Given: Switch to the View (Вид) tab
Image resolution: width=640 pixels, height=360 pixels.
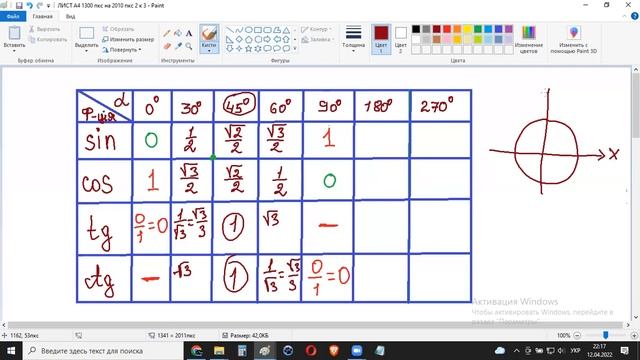Looking at the screenshot, I should click(70, 16).
